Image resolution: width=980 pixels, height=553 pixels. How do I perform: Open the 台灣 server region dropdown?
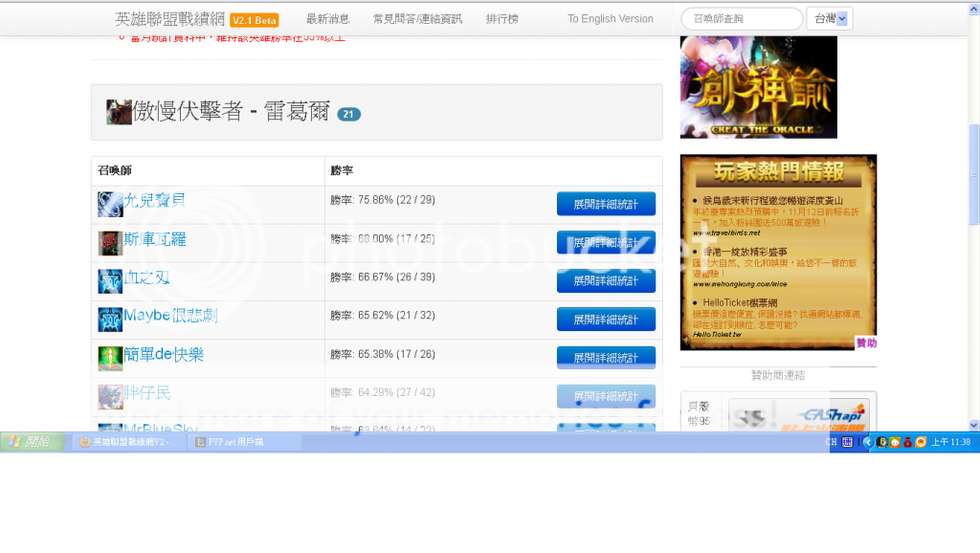[830, 19]
